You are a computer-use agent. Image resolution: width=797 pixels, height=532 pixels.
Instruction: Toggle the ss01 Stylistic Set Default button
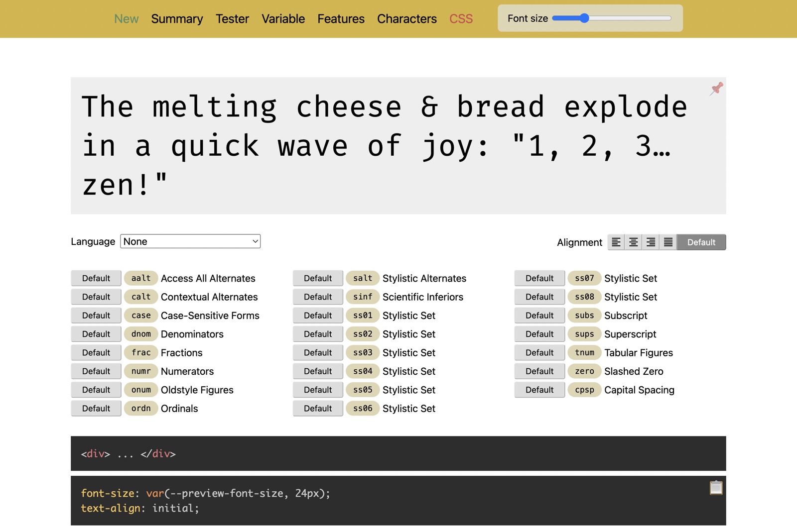tap(318, 316)
